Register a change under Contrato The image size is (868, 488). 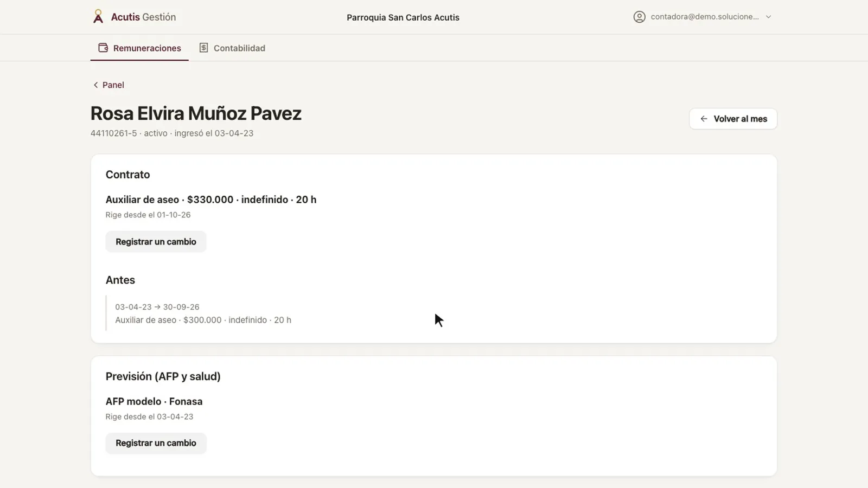tap(156, 242)
